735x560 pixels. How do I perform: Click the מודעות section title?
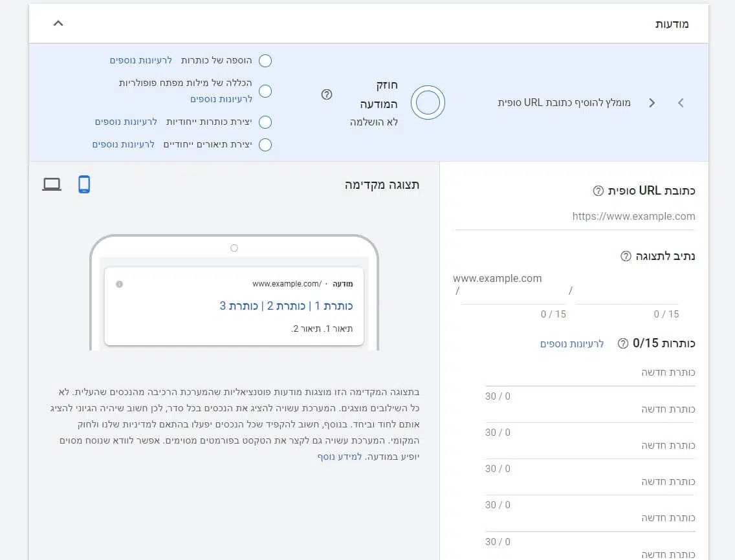point(672,24)
